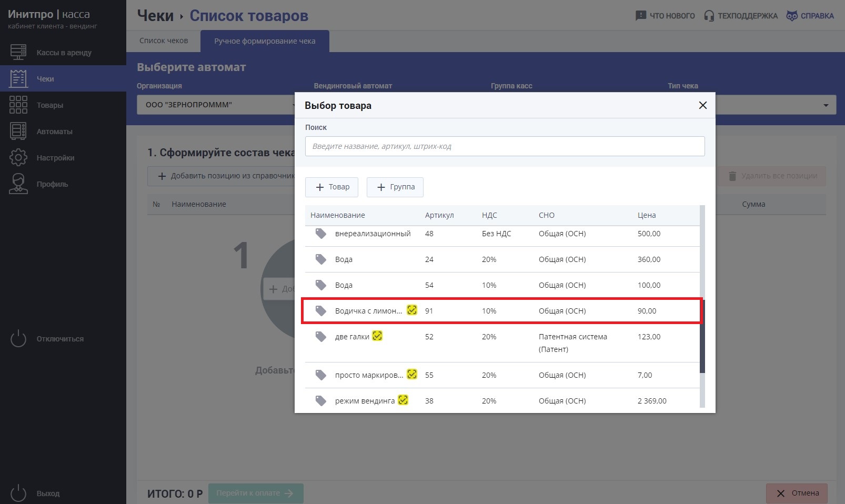Screen dimensions: 845x504
Task: Open ТЕХПОДДЕРЖКА link text
Action: (x=748, y=16)
